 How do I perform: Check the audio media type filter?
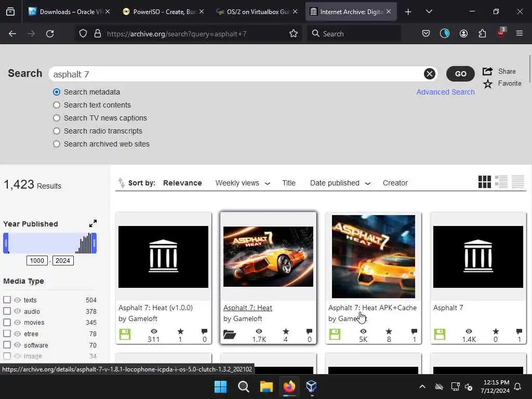point(7,311)
